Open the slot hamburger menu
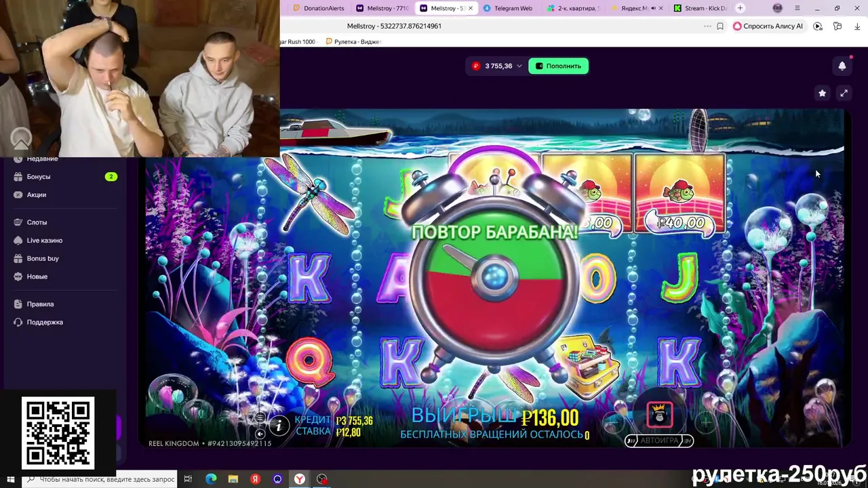The width and height of the screenshot is (868, 488). (260, 418)
